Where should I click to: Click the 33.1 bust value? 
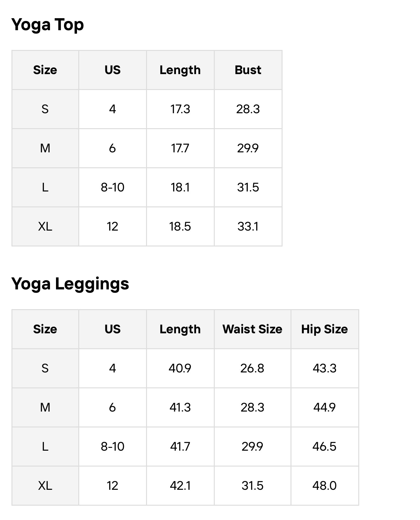coord(248,226)
